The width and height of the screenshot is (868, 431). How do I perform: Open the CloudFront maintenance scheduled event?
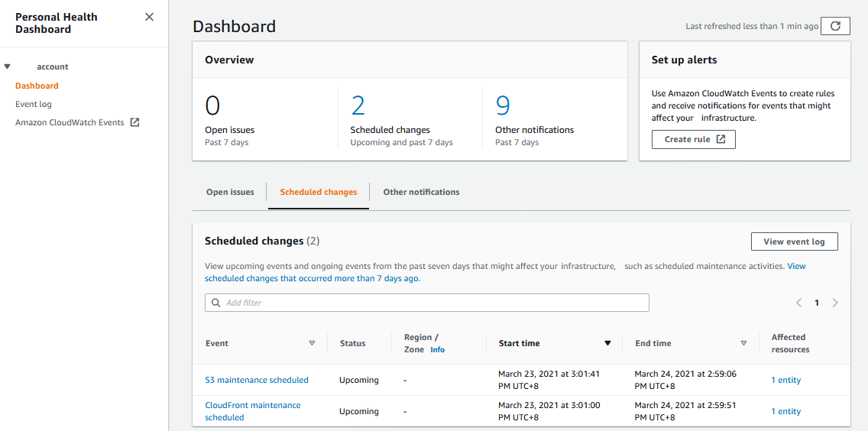point(253,412)
